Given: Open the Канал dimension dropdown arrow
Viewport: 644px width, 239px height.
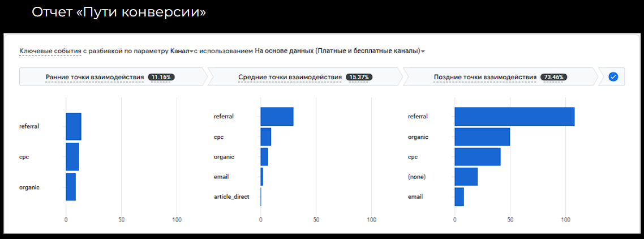Looking at the screenshot, I should click(191, 52).
